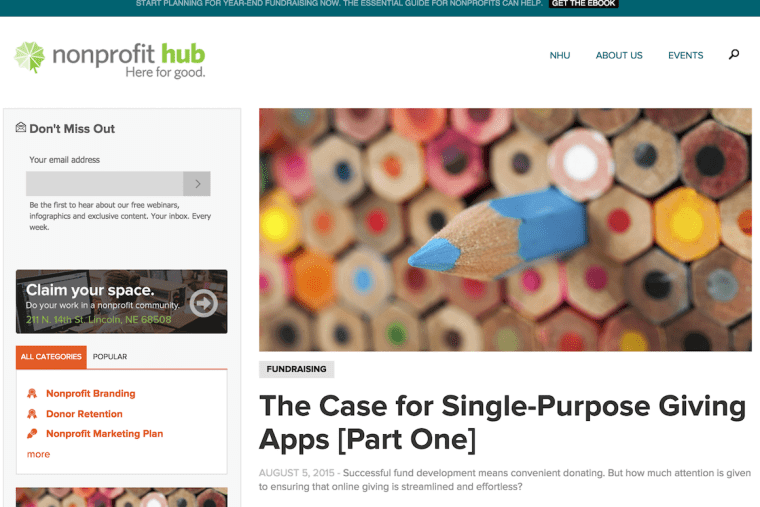Viewport: 760px width, 507px height.
Task: Select the All Categories tab
Action: [x=51, y=357]
